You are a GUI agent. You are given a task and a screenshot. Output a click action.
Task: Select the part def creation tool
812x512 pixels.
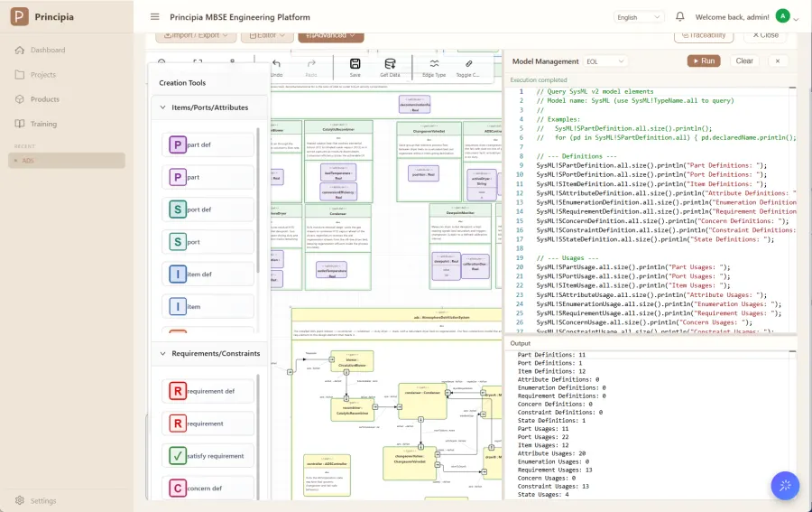pyautogui.click(x=208, y=144)
